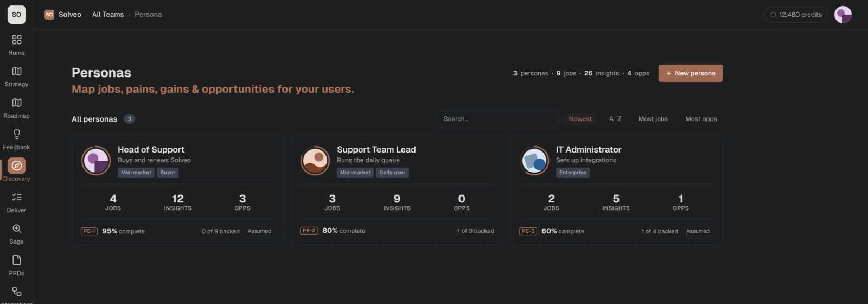Click the Enterprise tag on IT Administrator
Image resolution: width=868 pixels, height=304 pixels.
pyautogui.click(x=573, y=173)
